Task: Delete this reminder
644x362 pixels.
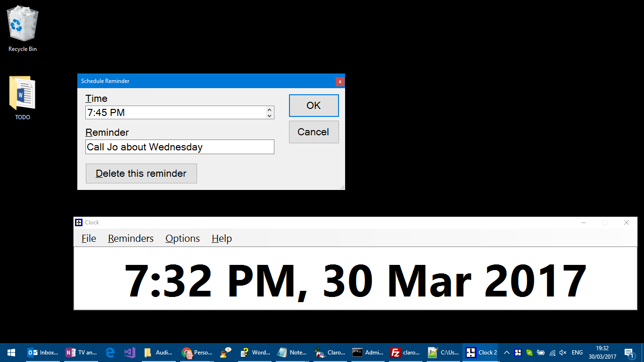Action: pos(141,173)
